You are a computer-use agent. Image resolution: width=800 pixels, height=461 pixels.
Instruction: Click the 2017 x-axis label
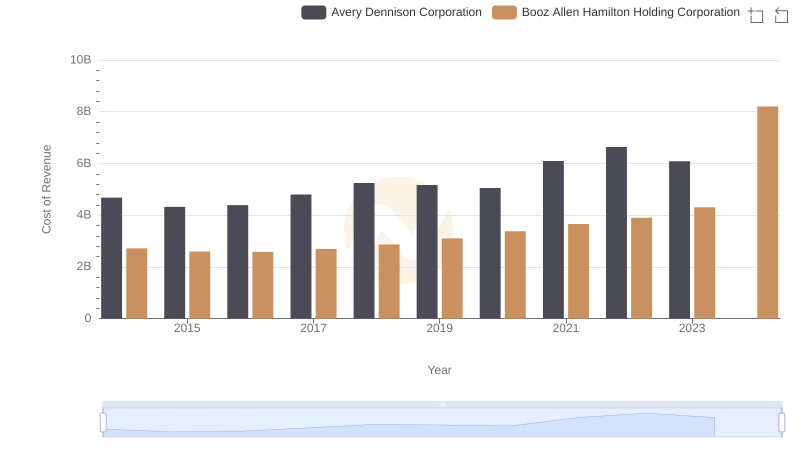click(x=313, y=328)
